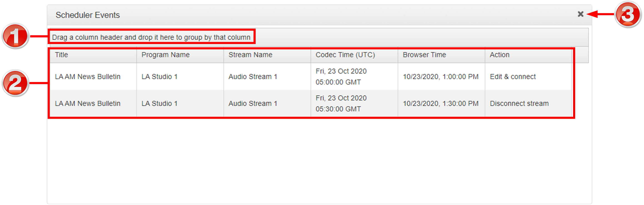The height and width of the screenshot is (205, 644).
Task: Click the Stream Name column header
Action: coord(250,55)
